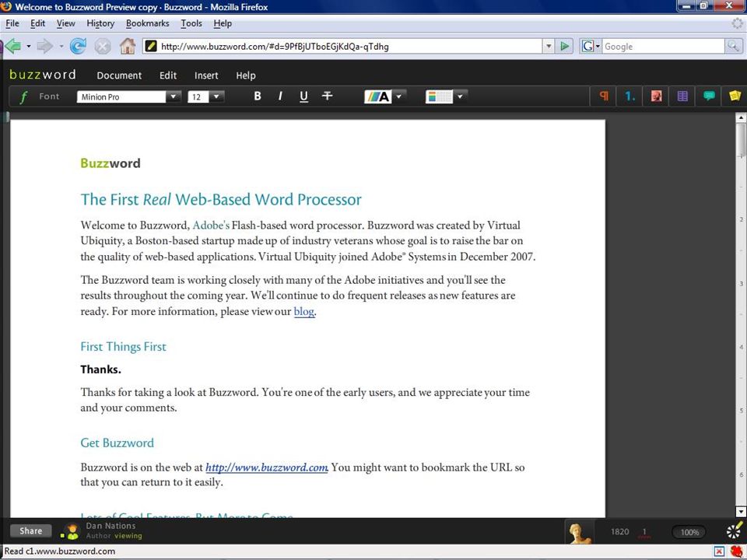Click the Get Buzzword heading
This screenshot has width=747, height=560.
117,443
